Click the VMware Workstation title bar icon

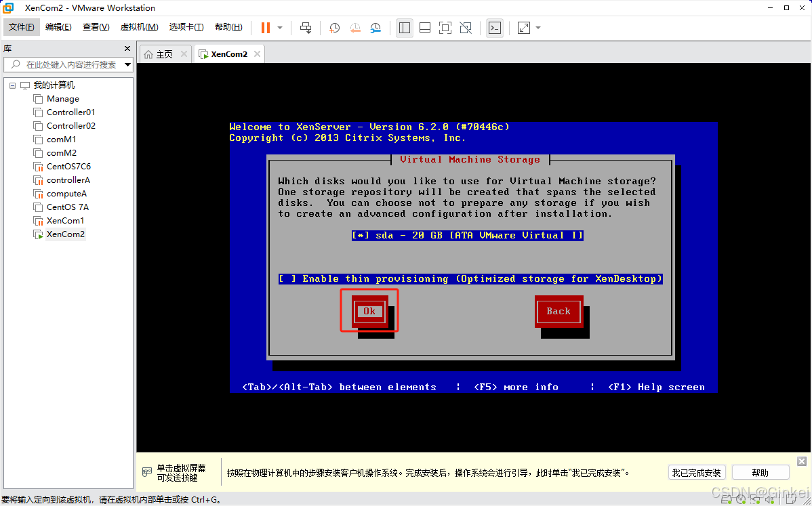pyautogui.click(x=8, y=7)
